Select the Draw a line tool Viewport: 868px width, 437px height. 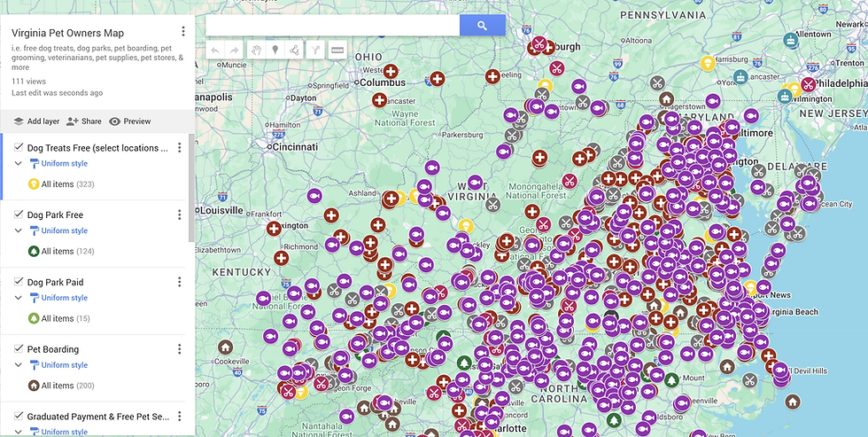point(294,50)
